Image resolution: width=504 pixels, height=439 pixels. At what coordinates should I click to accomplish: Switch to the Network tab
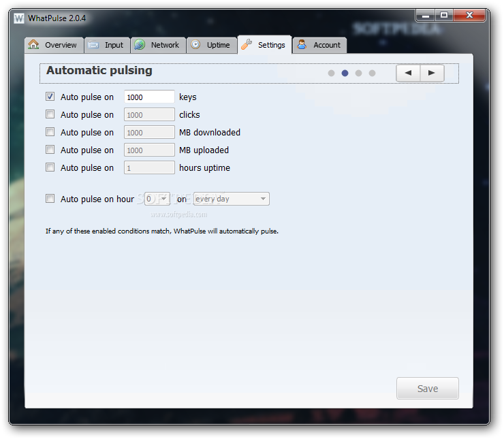(158, 45)
